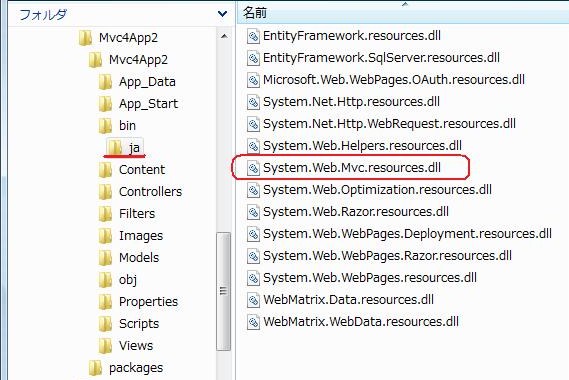The height and width of the screenshot is (380, 569).
Task: Select the App_Data folder
Action: 147,82
